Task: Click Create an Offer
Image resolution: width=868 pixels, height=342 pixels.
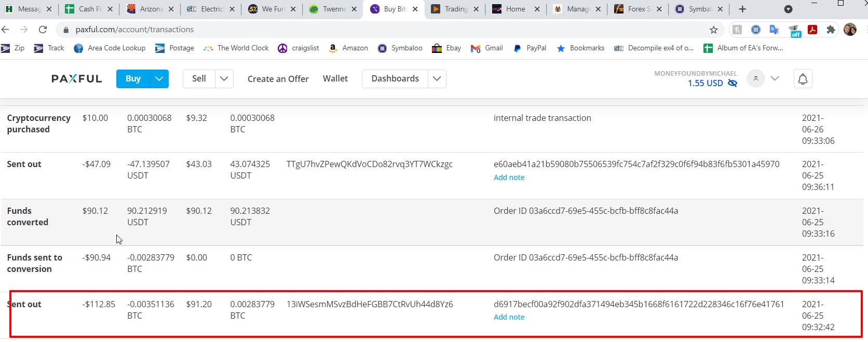Action: (278, 79)
